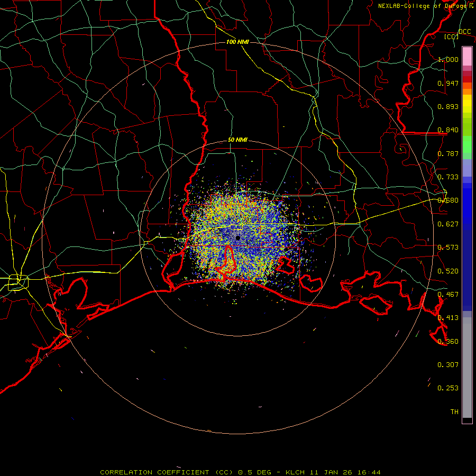The height and width of the screenshot is (476, 476).
Task: Click the 100 NMI range ring label
Action: pos(237,42)
